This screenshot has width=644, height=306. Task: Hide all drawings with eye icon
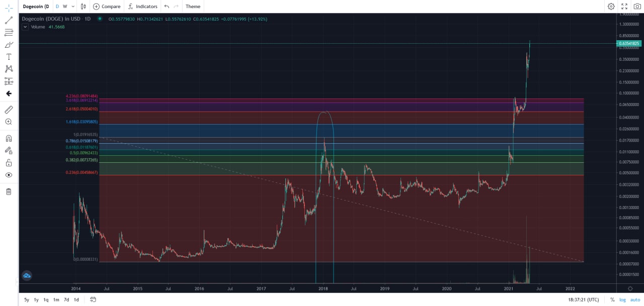point(9,175)
